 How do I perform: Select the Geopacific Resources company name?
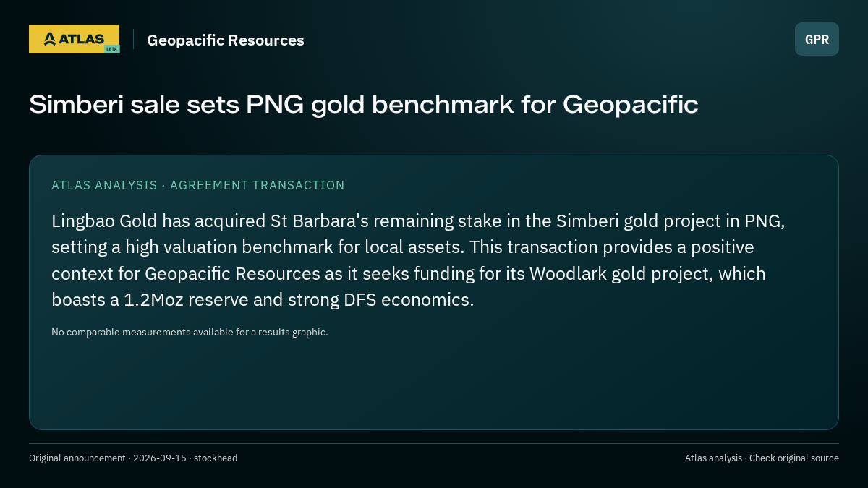coord(226,40)
